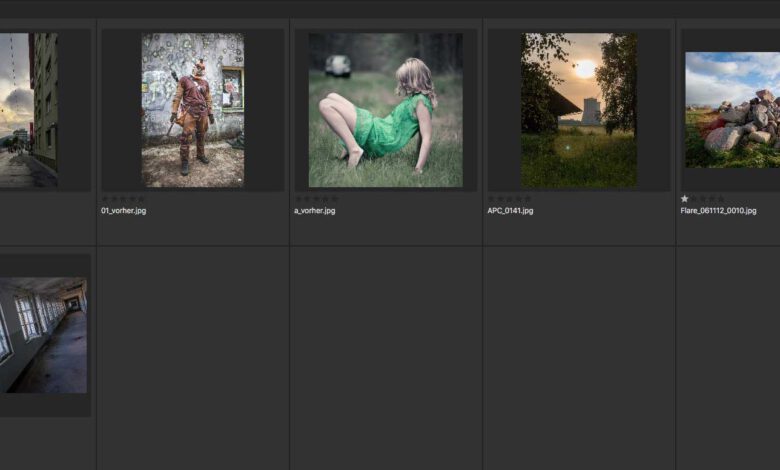The image size is (780, 470).
Task: Select the Flare rock pile thumbnail
Action: [x=733, y=110]
